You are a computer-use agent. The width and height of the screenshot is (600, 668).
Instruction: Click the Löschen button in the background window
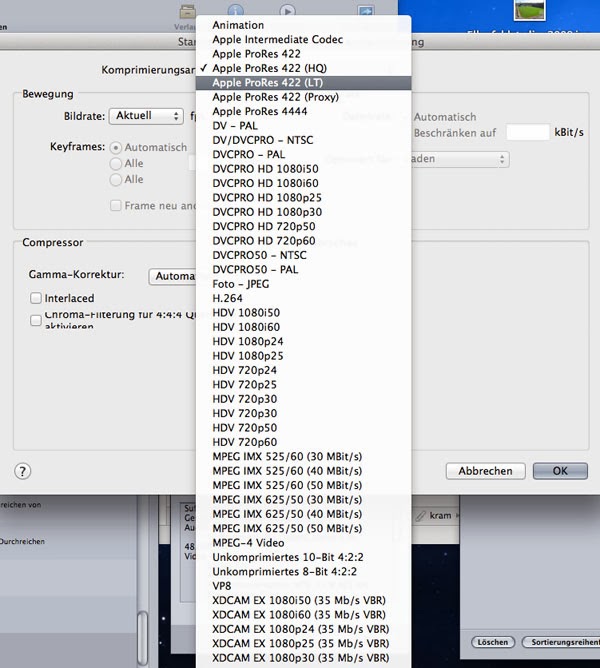click(x=493, y=642)
